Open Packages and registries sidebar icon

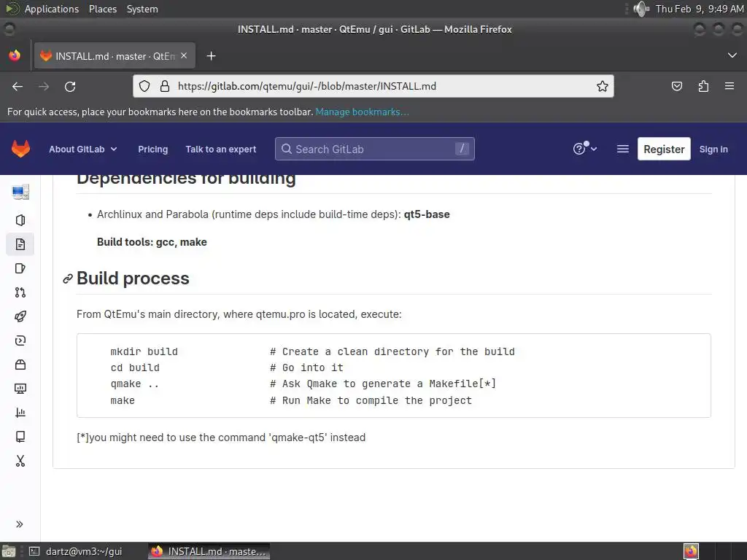coord(20,365)
